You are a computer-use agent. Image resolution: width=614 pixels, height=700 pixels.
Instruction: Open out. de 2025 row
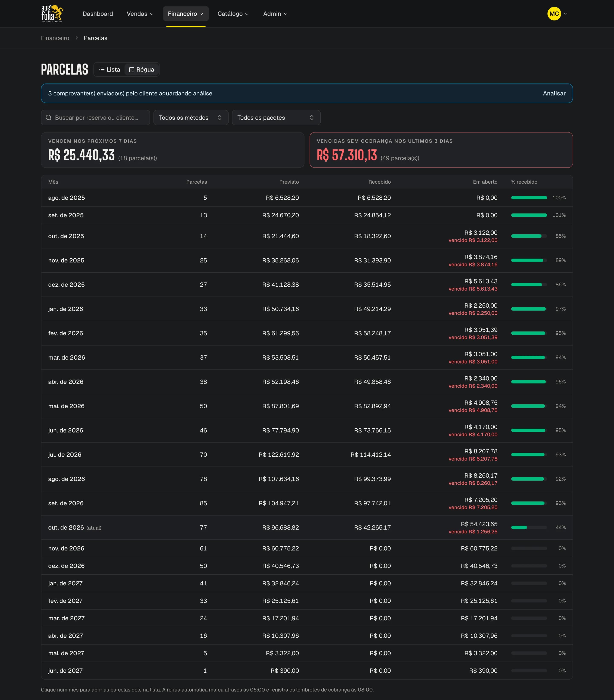point(307,236)
